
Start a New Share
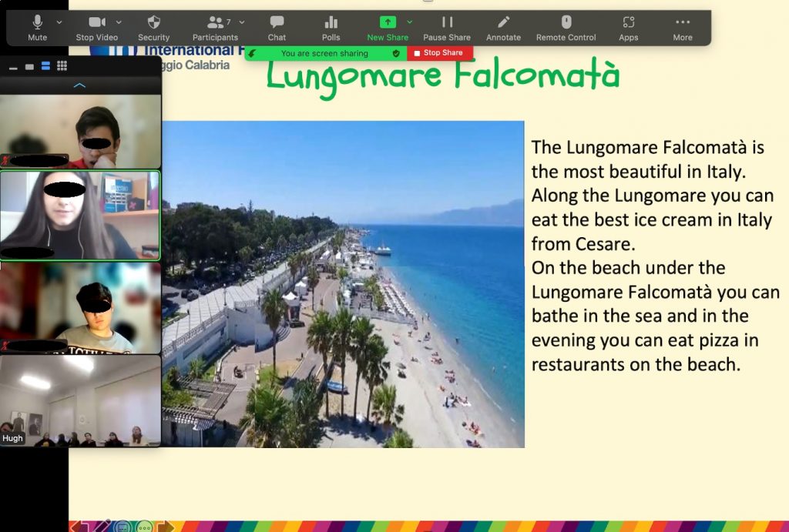(388, 28)
